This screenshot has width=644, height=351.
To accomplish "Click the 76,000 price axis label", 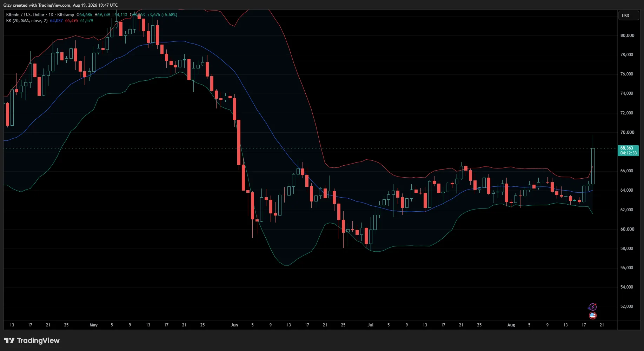I will pyautogui.click(x=627, y=74).
